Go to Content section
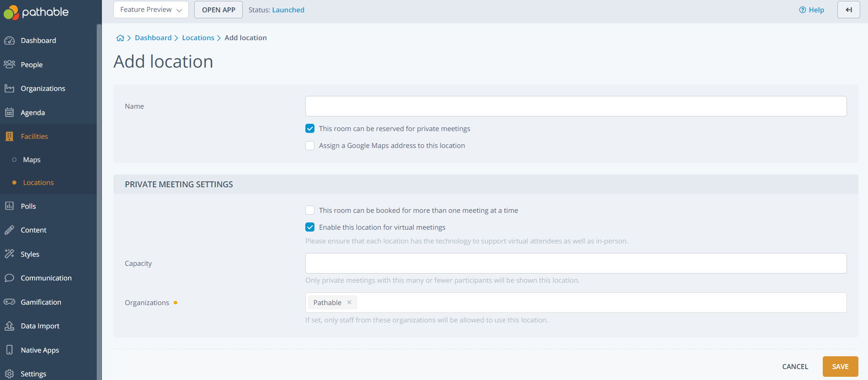The height and width of the screenshot is (380, 868). point(33,230)
